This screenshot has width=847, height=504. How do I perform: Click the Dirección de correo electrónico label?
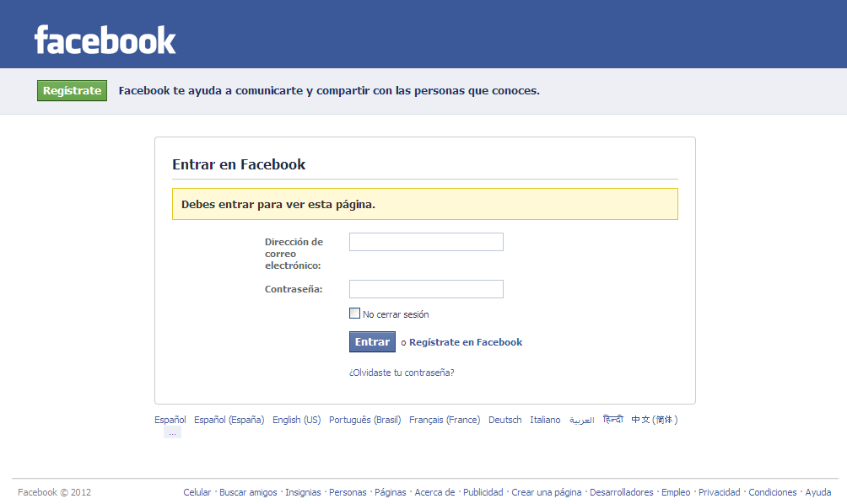294,254
